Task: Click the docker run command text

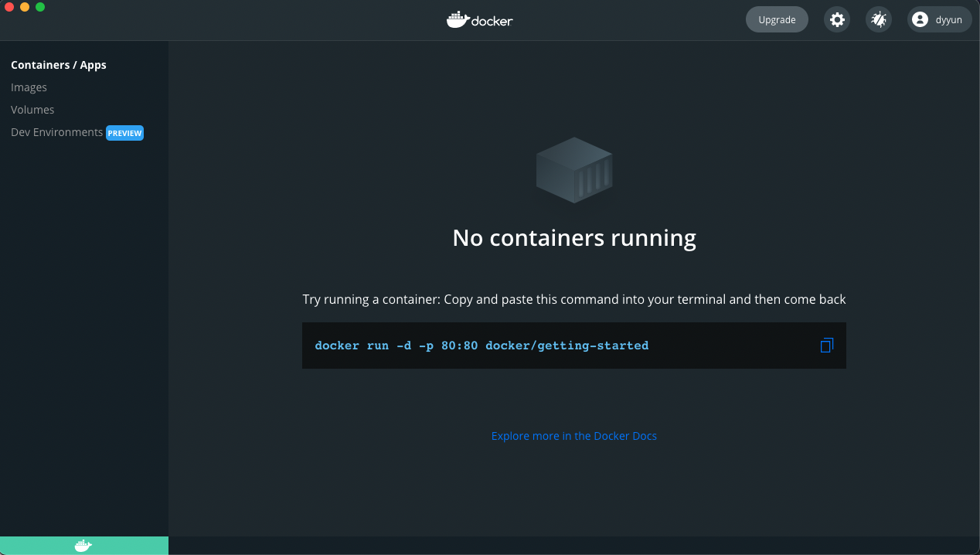Action: pyautogui.click(x=481, y=346)
